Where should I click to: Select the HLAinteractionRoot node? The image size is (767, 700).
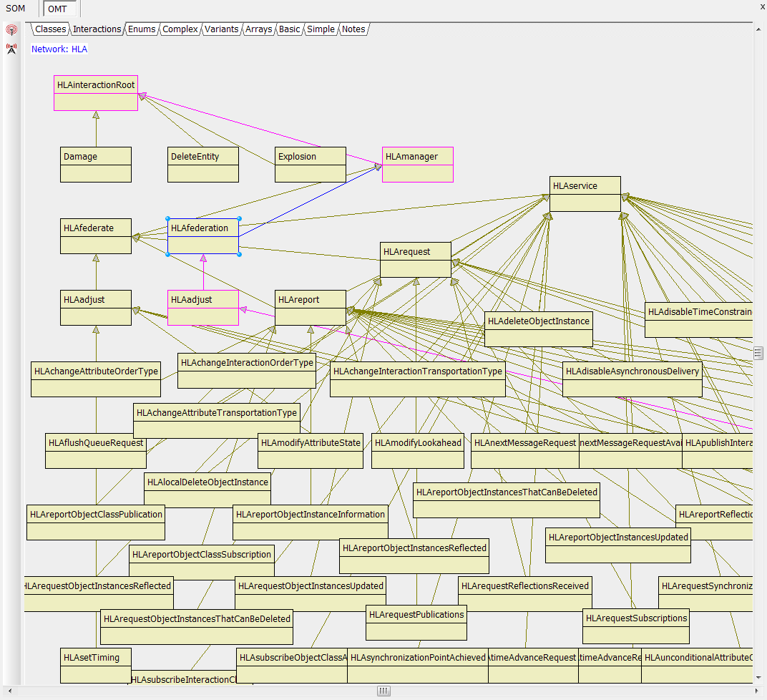tap(96, 92)
